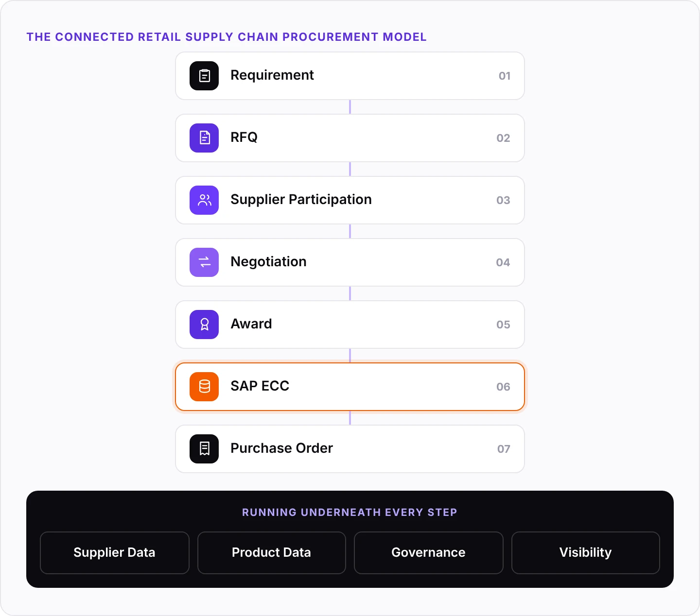Click step number 05
The height and width of the screenshot is (616, 700).
pos(504,325)
